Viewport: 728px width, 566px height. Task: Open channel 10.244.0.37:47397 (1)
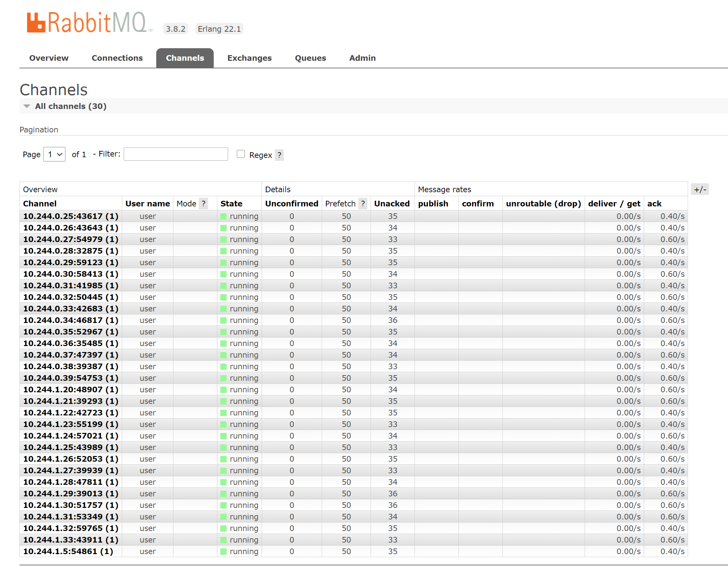click(71, 355)
